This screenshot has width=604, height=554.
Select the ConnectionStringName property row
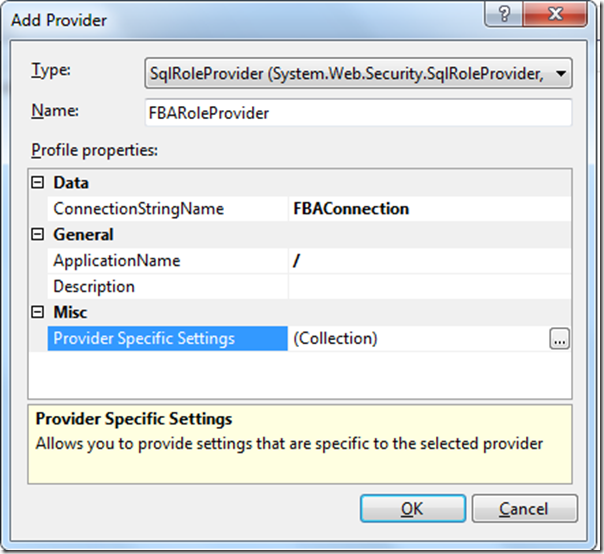click(138, 209)
